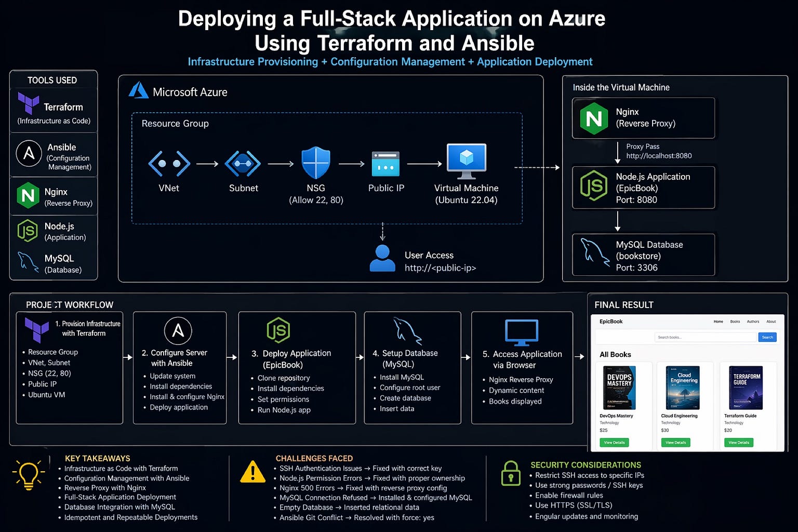798x532 pixels.
Task: Click the "http://<public-ip>" address text
Action: [x=441, y=268]
